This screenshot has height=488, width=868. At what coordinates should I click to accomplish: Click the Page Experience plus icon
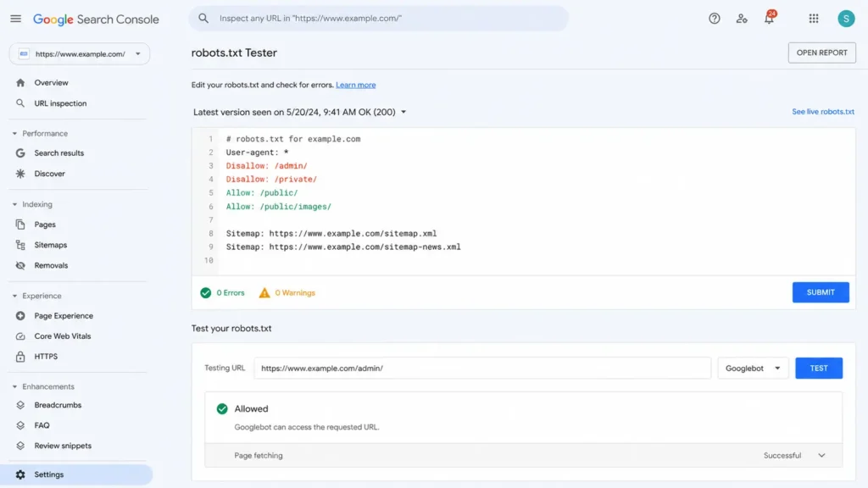click(x=20, y=316)
